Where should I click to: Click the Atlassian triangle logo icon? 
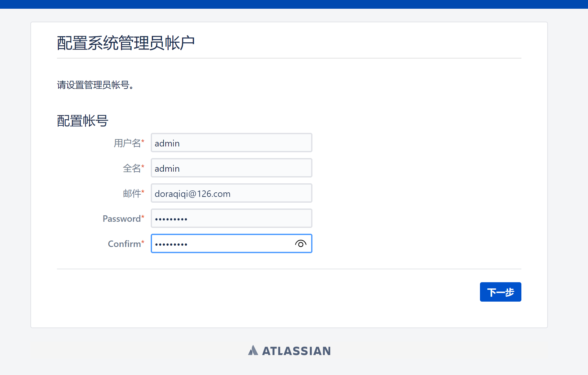[253, 350]
